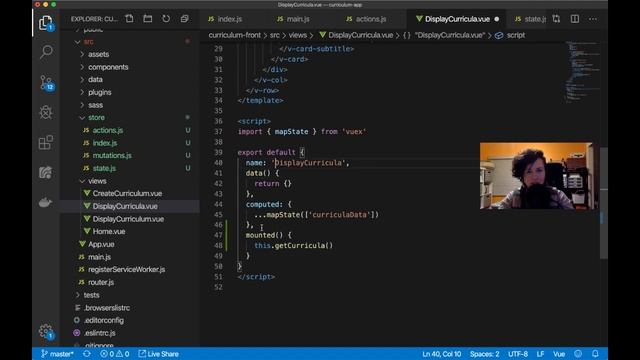The width and height of the screenshot is (640, 360).
Task: Expand the tests folder
Action: click(91, 295)
